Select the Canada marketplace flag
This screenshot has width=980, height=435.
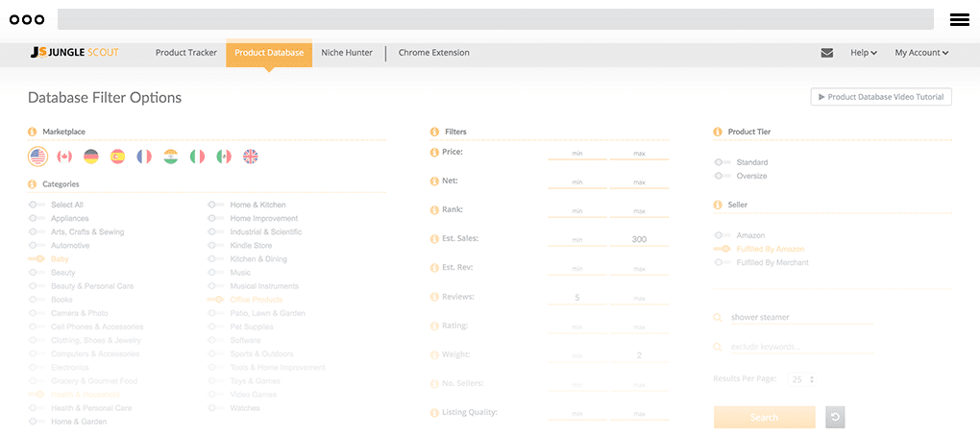click(64, 157)
